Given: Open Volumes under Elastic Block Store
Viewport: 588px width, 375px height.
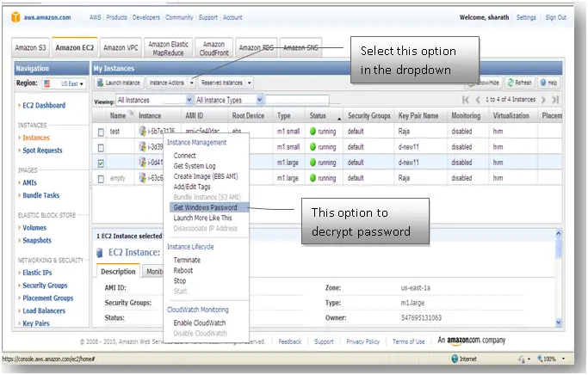Looking at the screenshot, I should [x=34, y=227].
